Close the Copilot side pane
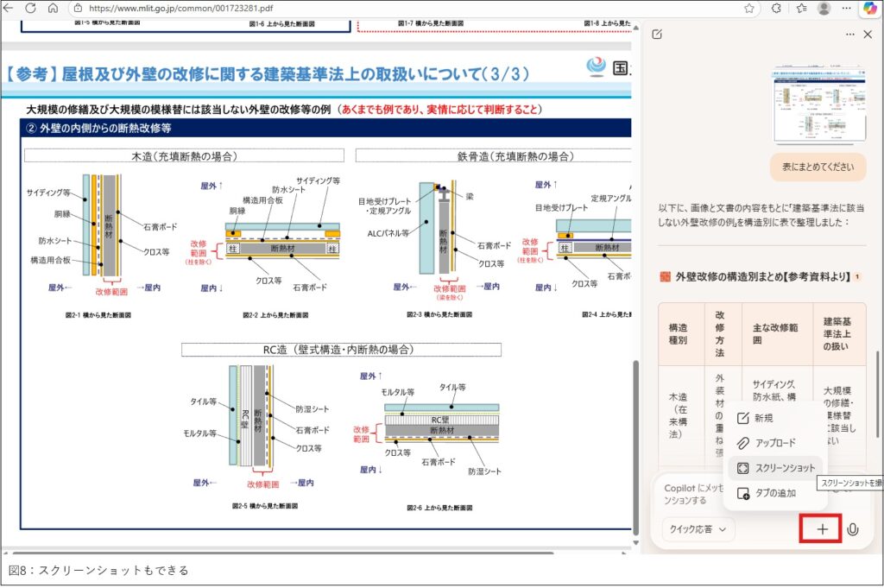 point(868,35)
